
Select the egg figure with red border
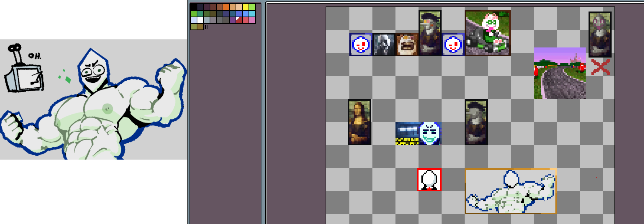coord(429,180)
